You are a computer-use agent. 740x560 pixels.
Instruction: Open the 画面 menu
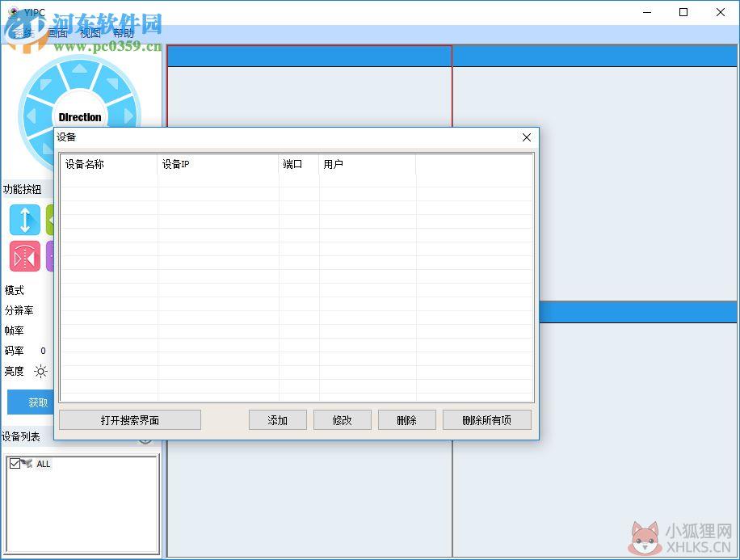click(57, 33)
